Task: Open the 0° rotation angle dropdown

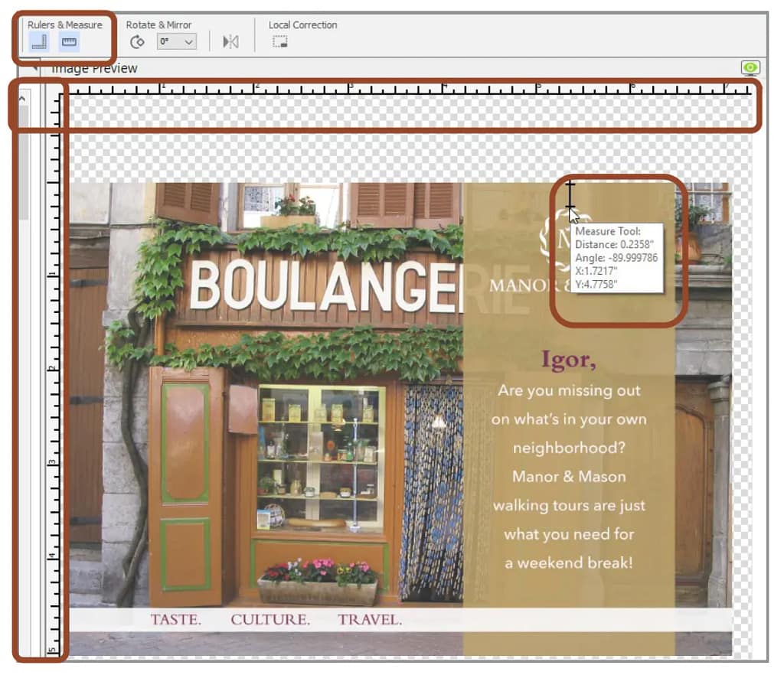Action: (177, 42)
